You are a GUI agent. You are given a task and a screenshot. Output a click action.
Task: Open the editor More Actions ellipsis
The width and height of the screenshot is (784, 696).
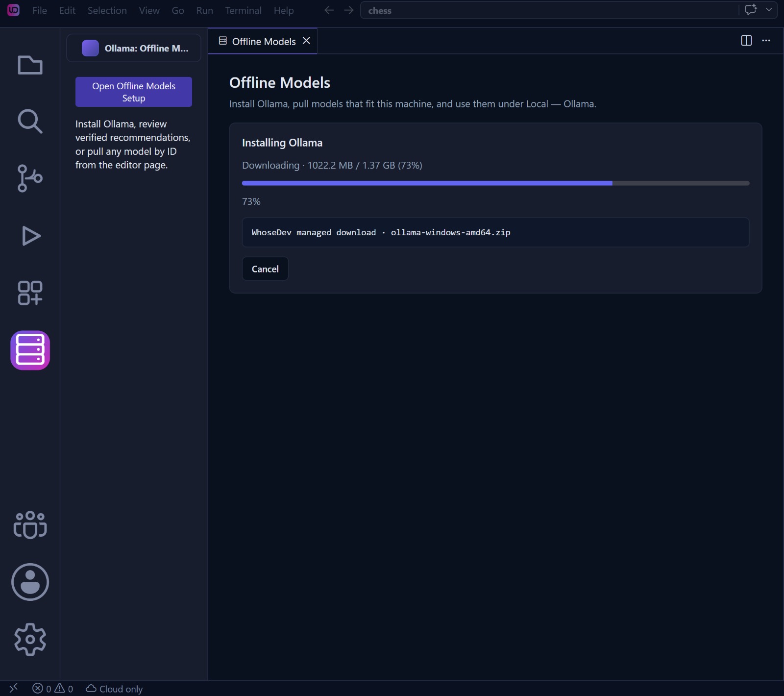coord(766,41)
